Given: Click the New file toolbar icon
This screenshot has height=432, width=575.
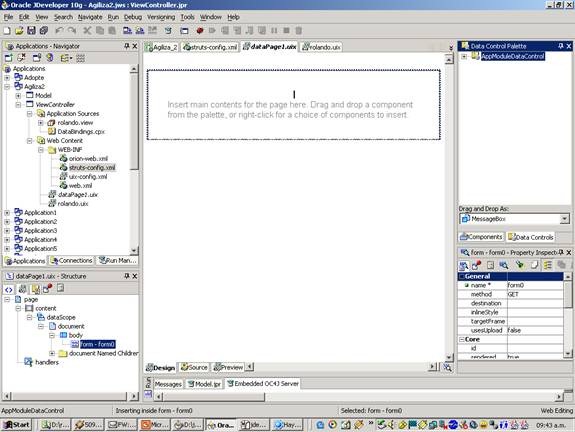Looking at the screenshot, I should click(x=7, y=30).
